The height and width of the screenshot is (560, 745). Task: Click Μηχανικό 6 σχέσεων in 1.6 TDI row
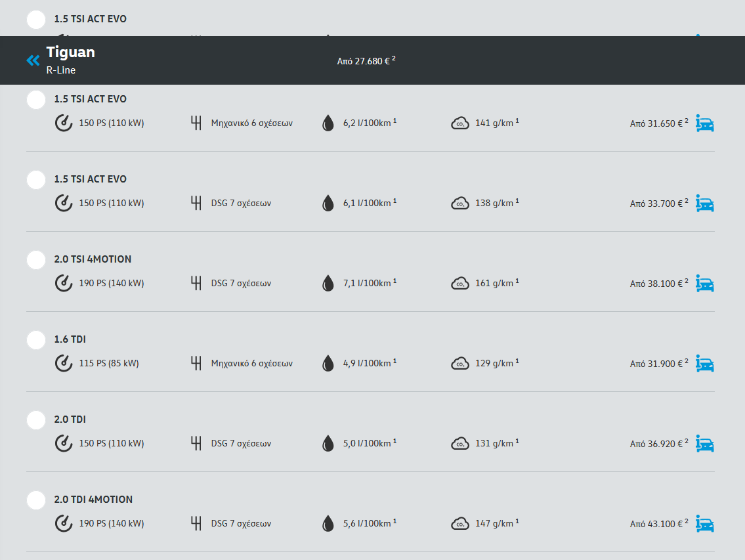252,363
